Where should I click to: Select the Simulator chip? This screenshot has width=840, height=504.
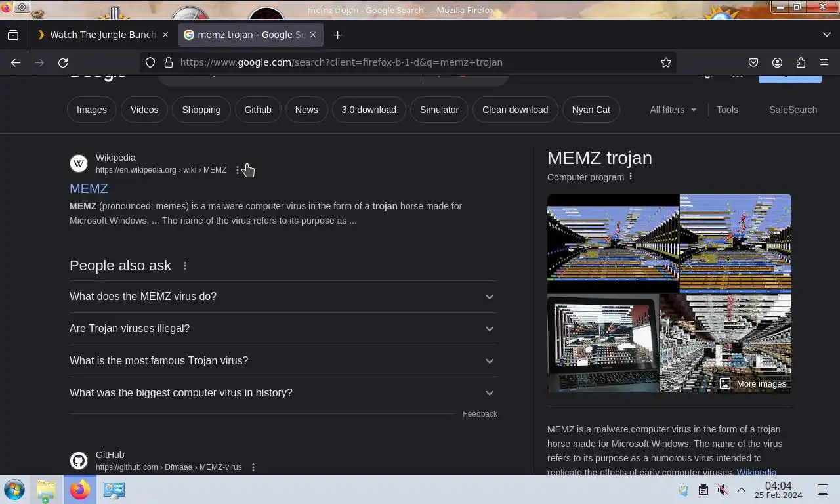point(440,110)
